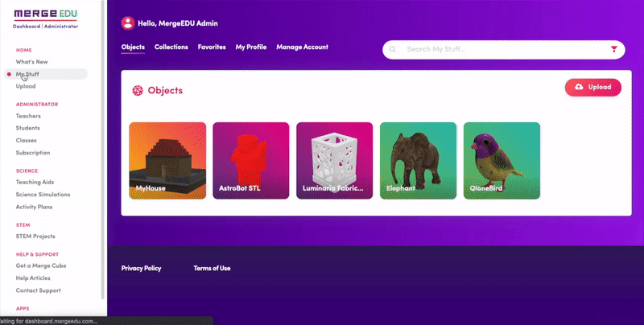Open What's New in sidebar
Viewport: 644px width, 325px height.
(x=31, y=62)
